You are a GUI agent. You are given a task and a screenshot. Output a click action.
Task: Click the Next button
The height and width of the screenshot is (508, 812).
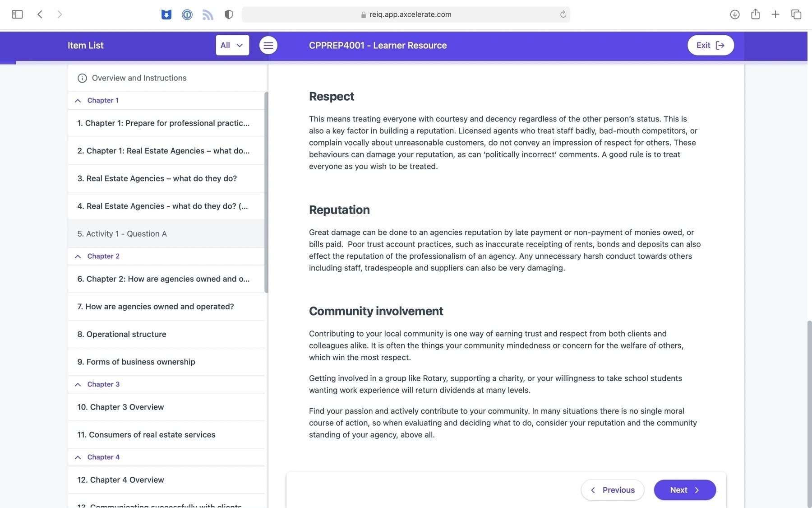684,490
